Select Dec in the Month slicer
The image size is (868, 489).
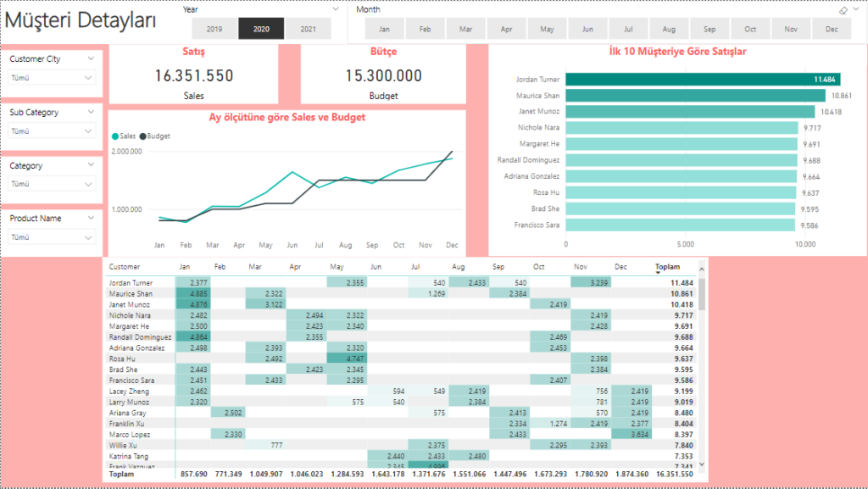click(831, 29)
